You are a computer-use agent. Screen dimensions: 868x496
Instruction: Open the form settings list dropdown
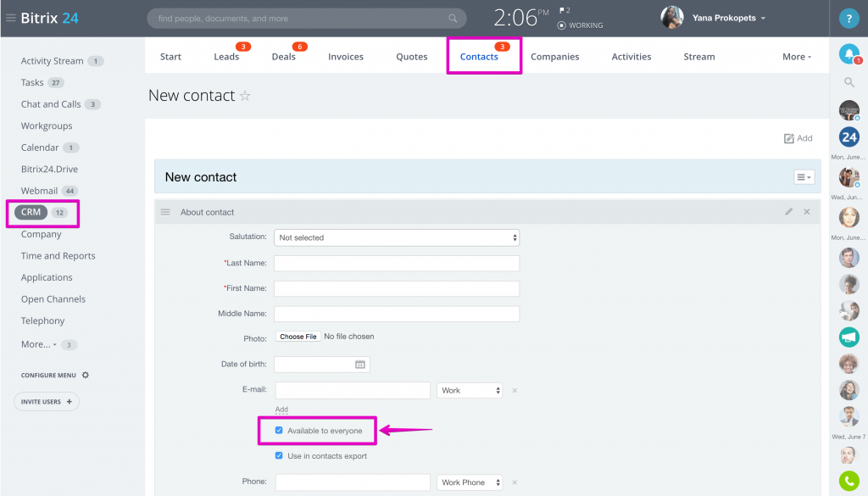click(804, 177)
